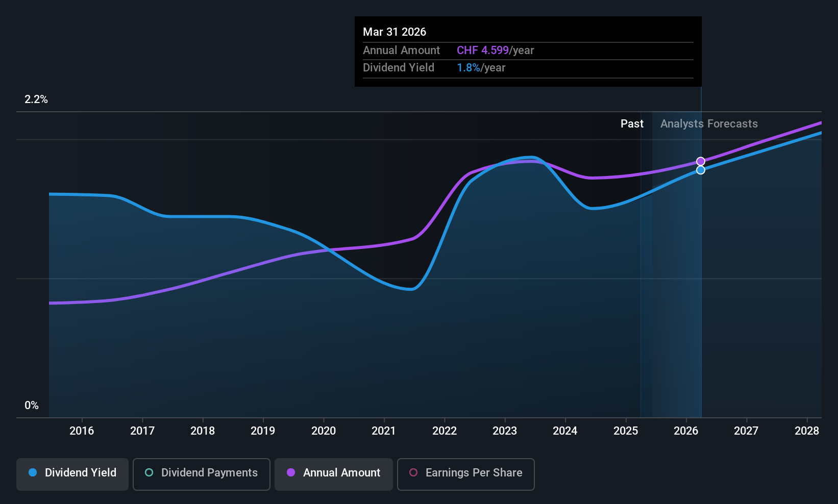Enable the Dividend Payments series
This screenshot has width=838, height=504.
tap(202, 474)
